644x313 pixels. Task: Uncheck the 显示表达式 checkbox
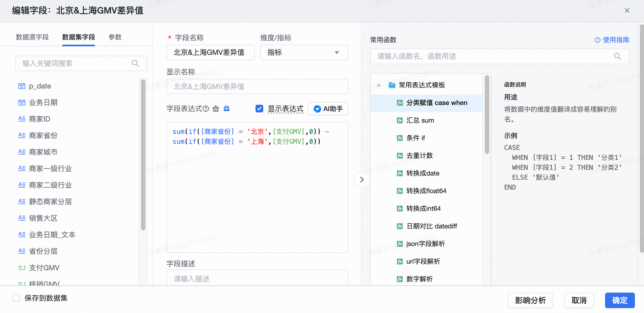tap(259, 109)
